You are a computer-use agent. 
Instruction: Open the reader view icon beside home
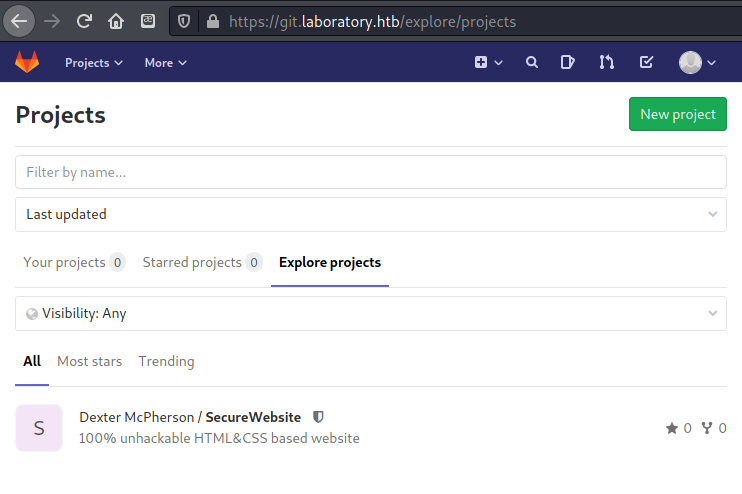pos(148,21)
